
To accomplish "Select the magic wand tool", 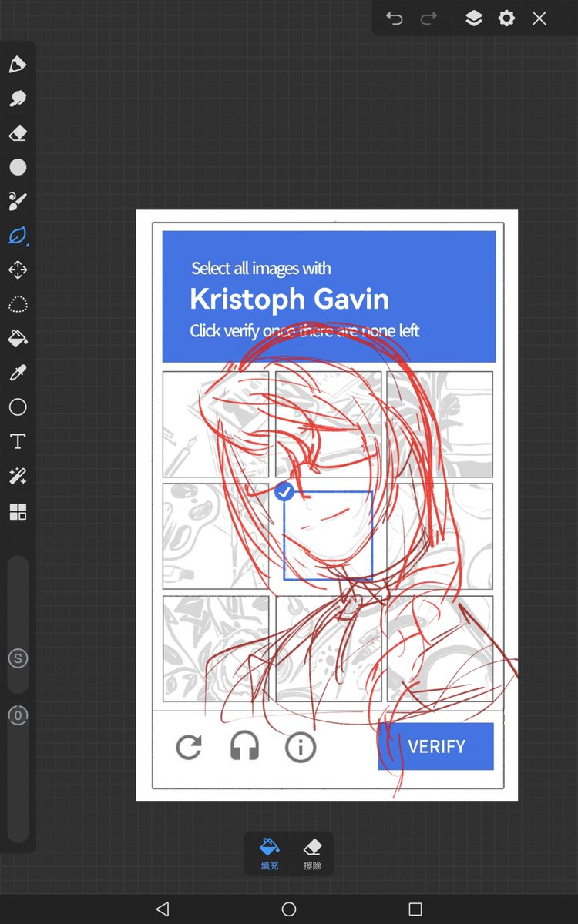I will coord(18,476).
